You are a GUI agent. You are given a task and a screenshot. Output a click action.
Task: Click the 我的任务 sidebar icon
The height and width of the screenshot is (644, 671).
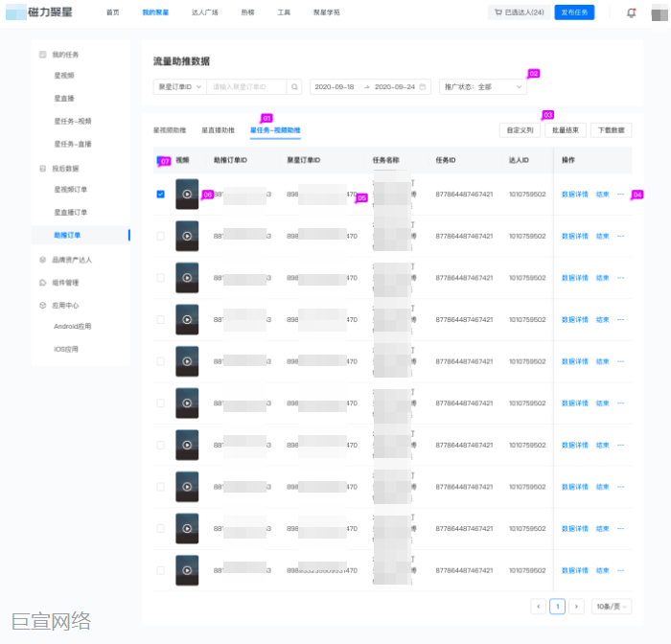[42, 55]
